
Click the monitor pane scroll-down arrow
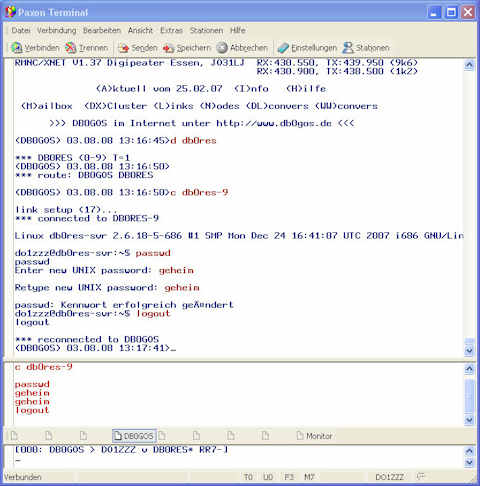coord(469,462)
